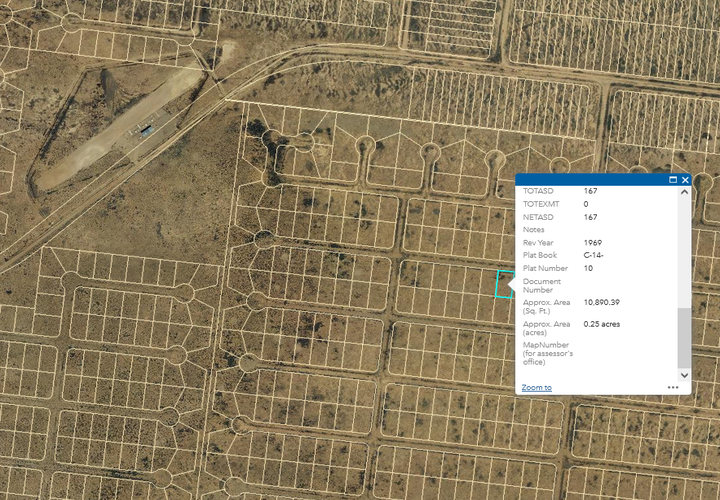Click the Plat Number value 10
The height and width of the screenshot is (500, 720).
point(589,268)
